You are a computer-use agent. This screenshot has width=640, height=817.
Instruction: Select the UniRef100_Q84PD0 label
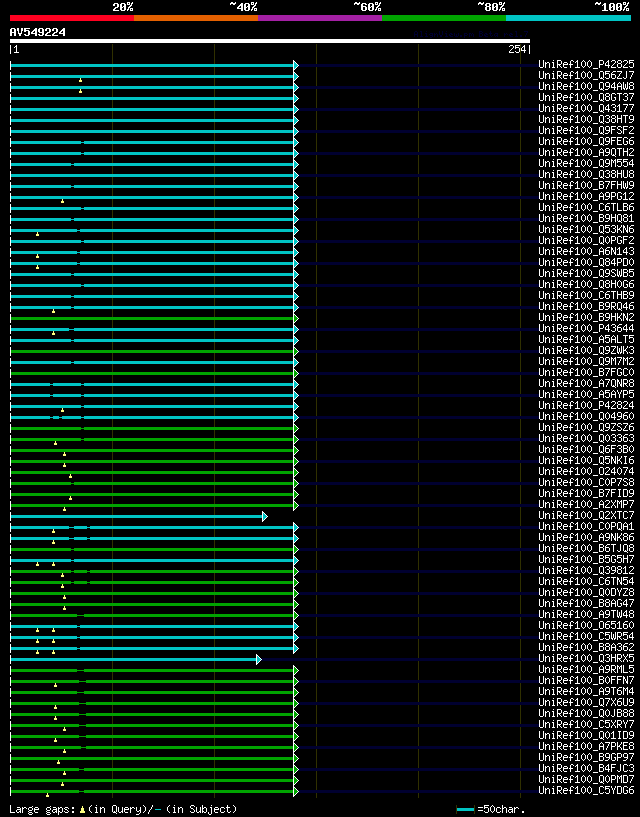click(x=586, y=262)
